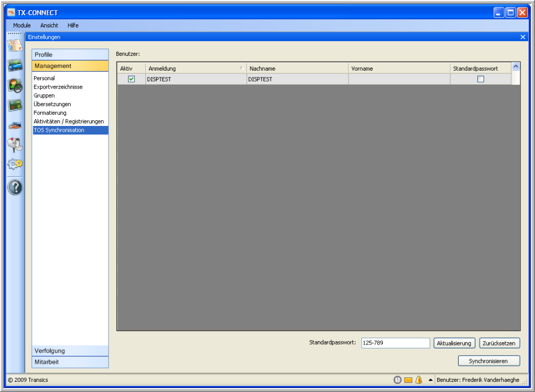This screenshot has height=392, width=535.
Task: Click the clock icon in status bar
Action: pos(398,380)
